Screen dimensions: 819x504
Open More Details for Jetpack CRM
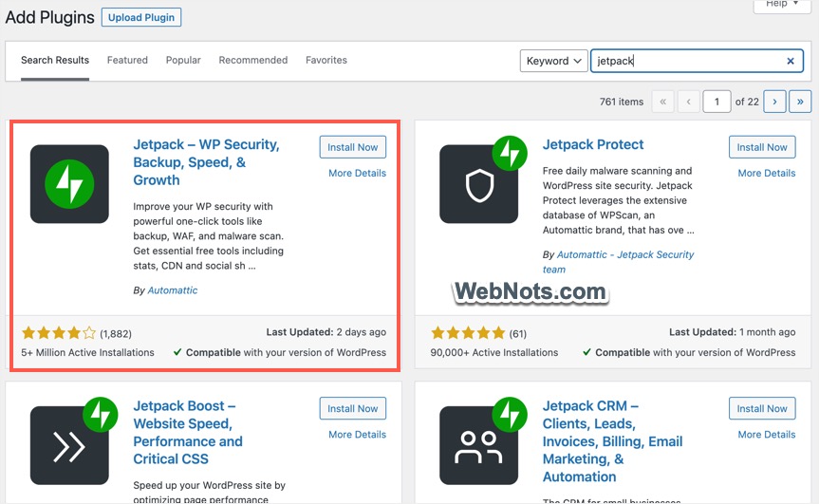point(767,435)
